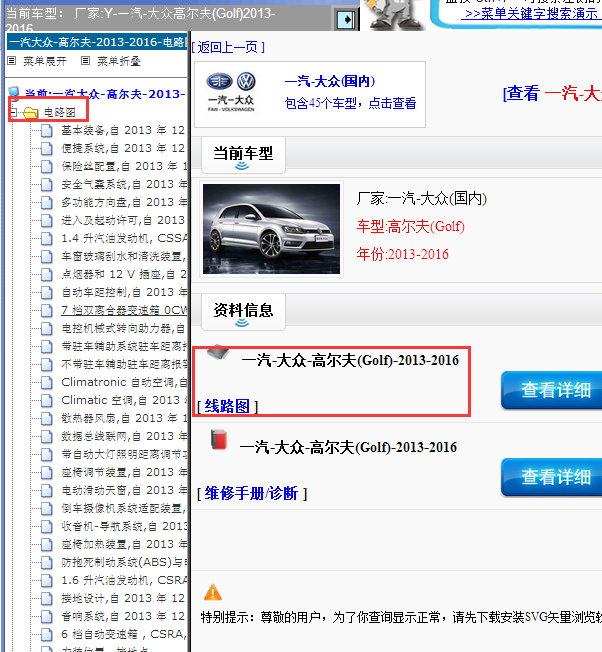Open 音响系统 tree item

point(123,616)
